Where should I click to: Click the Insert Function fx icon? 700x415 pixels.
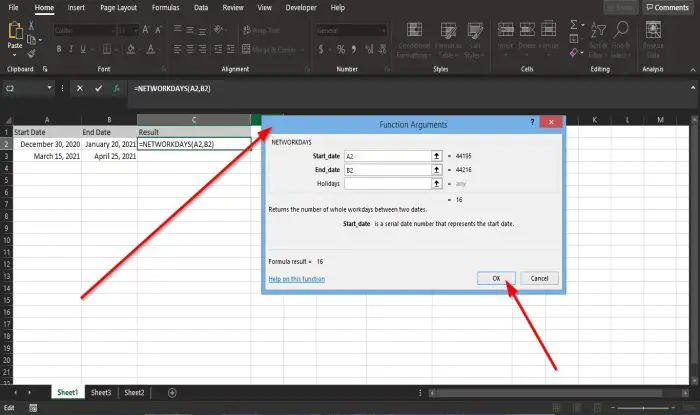116,88
